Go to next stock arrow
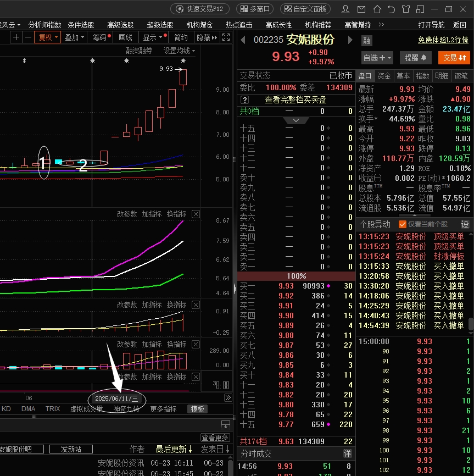Image resolution: width=474 pixels, height=476 pixels. click(350, 40)
